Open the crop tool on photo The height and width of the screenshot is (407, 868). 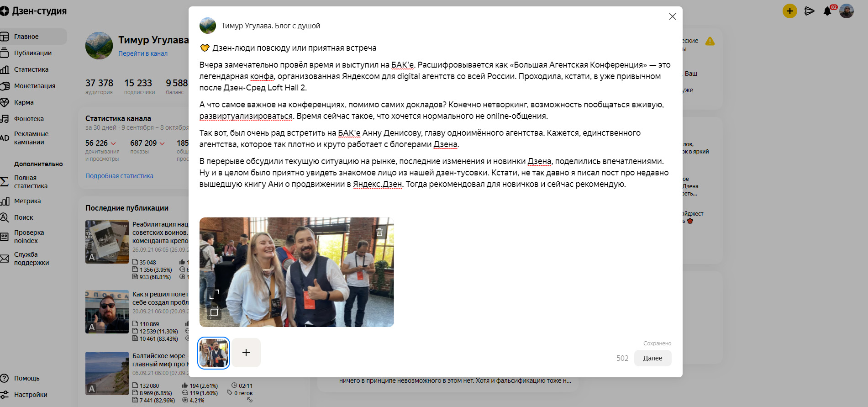point(214,312)
